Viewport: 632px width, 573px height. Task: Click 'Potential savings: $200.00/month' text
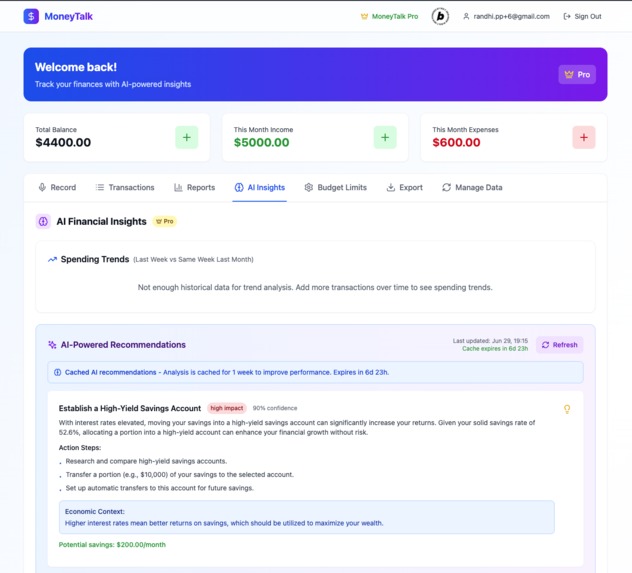112,545
